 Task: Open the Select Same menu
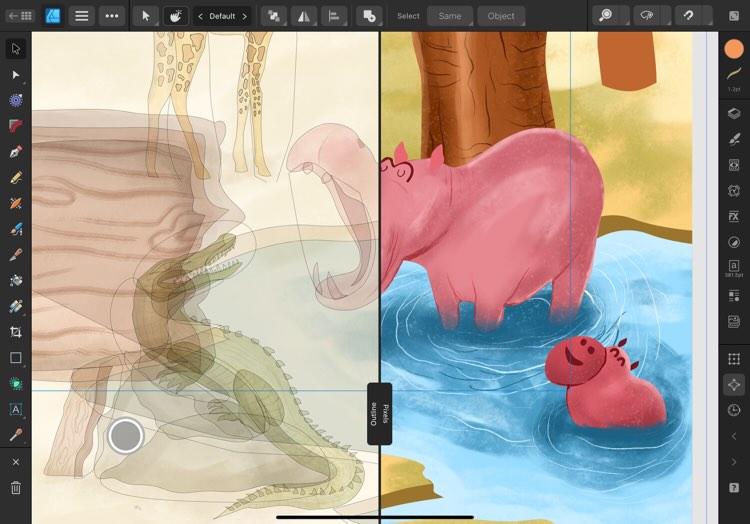pos(450,16)
